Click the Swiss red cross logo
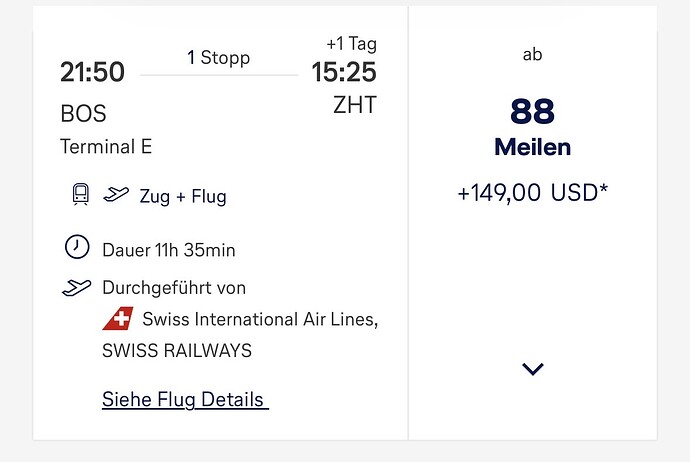 (117, 320)
